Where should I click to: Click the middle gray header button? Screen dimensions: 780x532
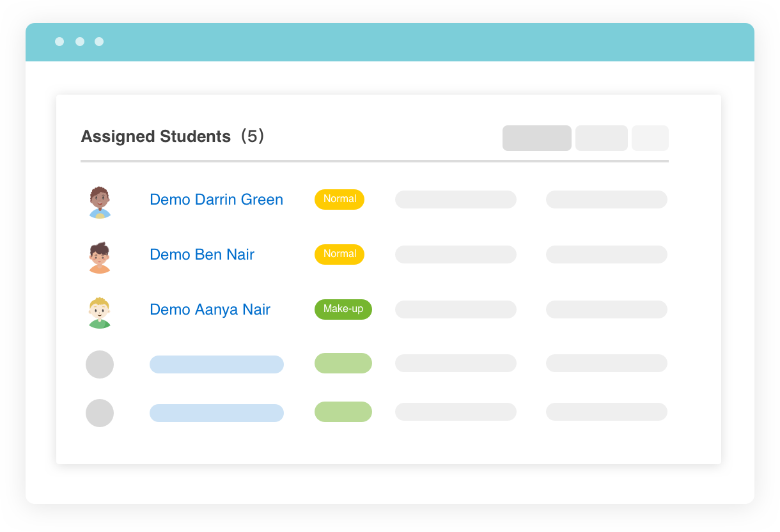pos(602,138)
